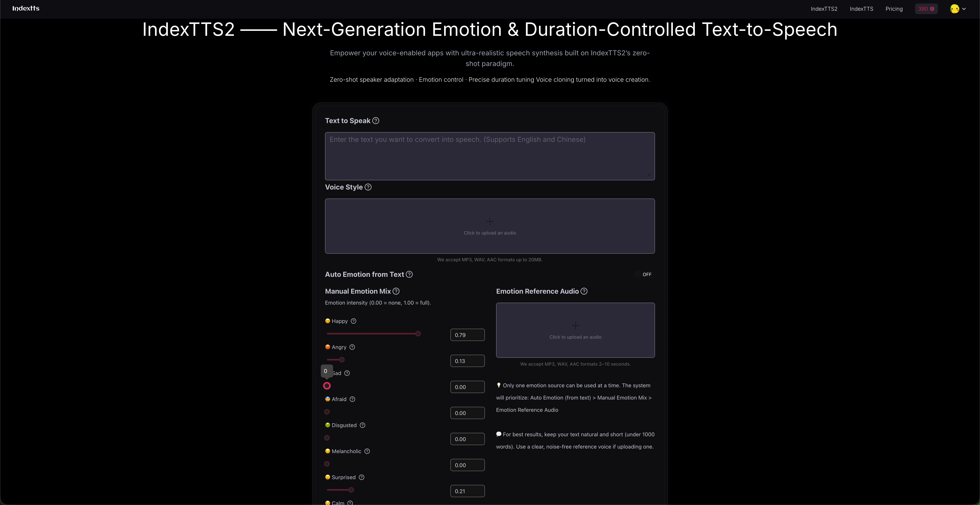Click the Text to Speak input area

[x=490, y=156]
